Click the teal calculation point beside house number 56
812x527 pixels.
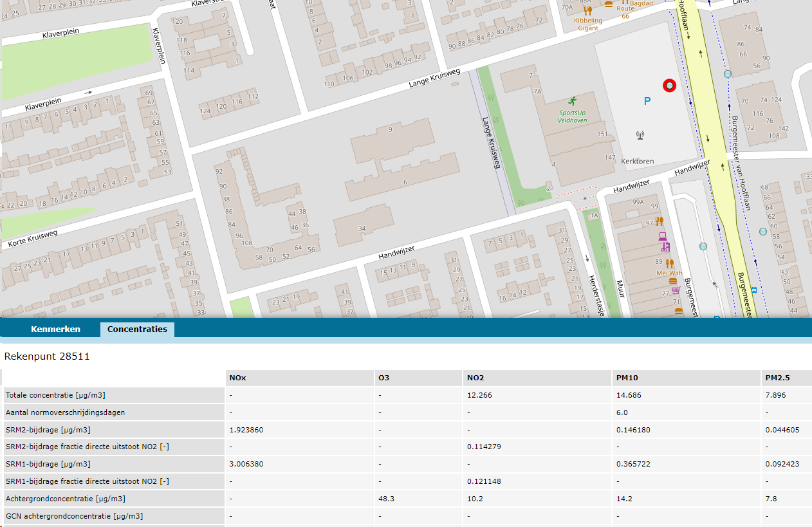tap(728, 74)
